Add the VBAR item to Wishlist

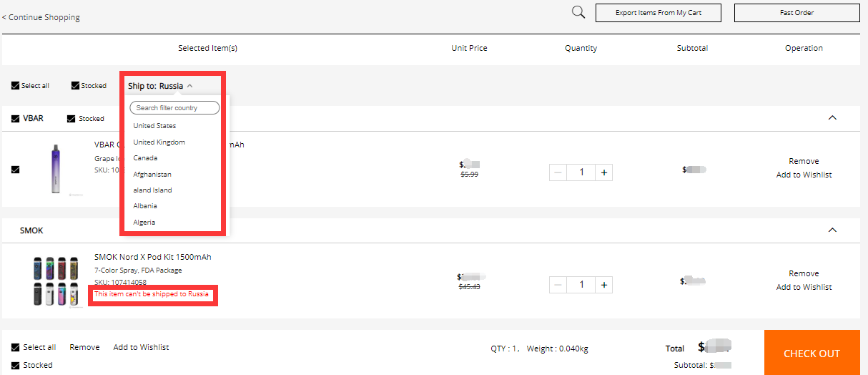804,175
